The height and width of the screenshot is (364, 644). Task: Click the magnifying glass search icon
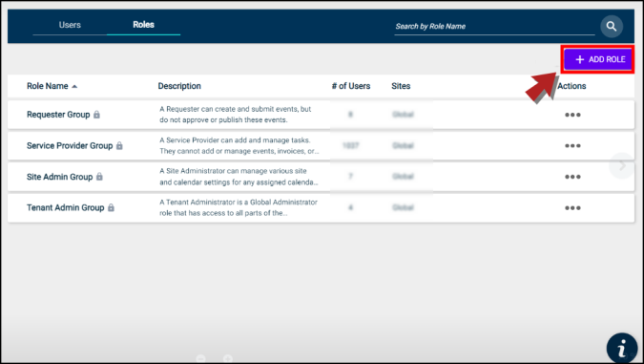coord(612,27)
